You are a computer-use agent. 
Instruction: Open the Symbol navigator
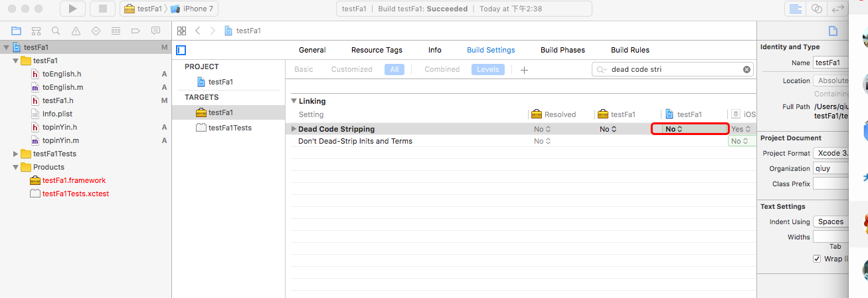click(x=37, y=31)
